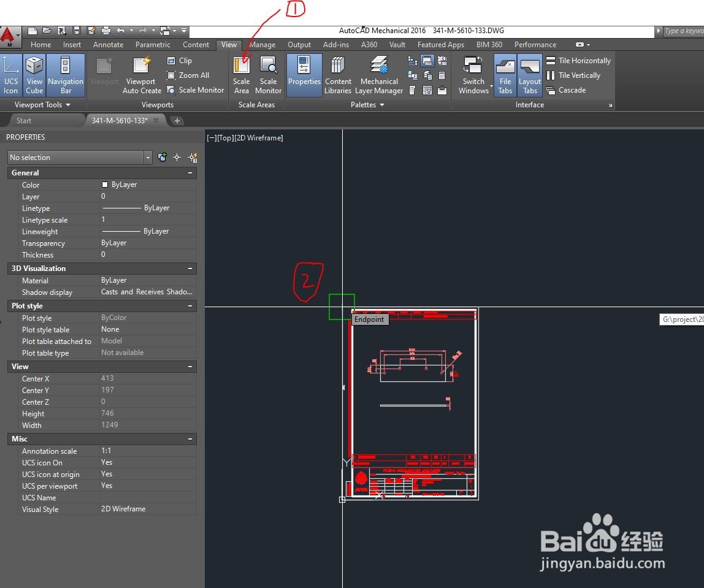704x588 pixels.
Task: Collapse the Plot style section
Action: click(190, 306)
